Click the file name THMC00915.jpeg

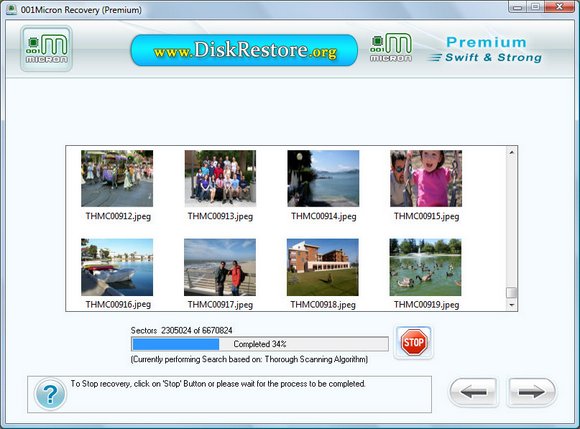pos(426,216)
